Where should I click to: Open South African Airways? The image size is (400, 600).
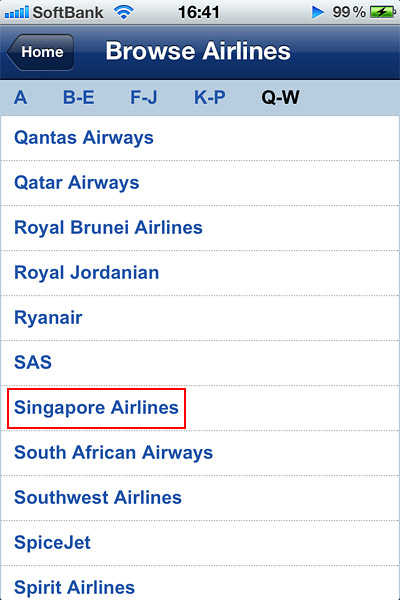pos(200,453)
